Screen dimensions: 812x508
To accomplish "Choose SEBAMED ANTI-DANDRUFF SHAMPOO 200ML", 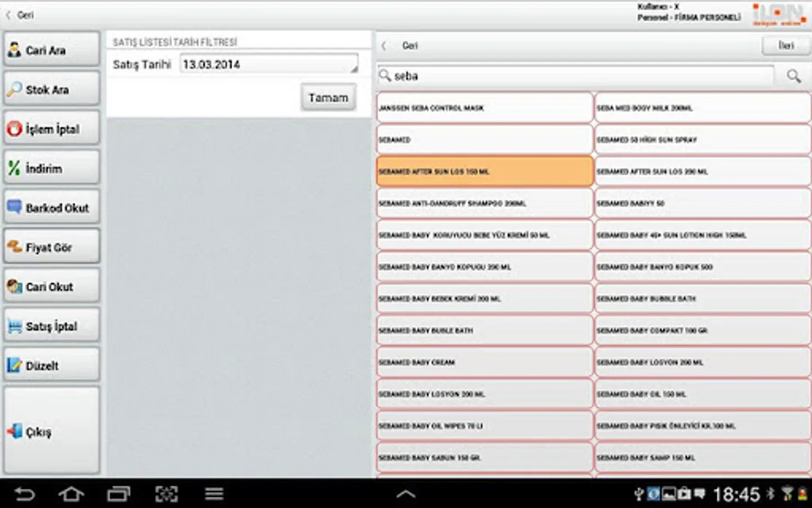I will click(484, 203).
